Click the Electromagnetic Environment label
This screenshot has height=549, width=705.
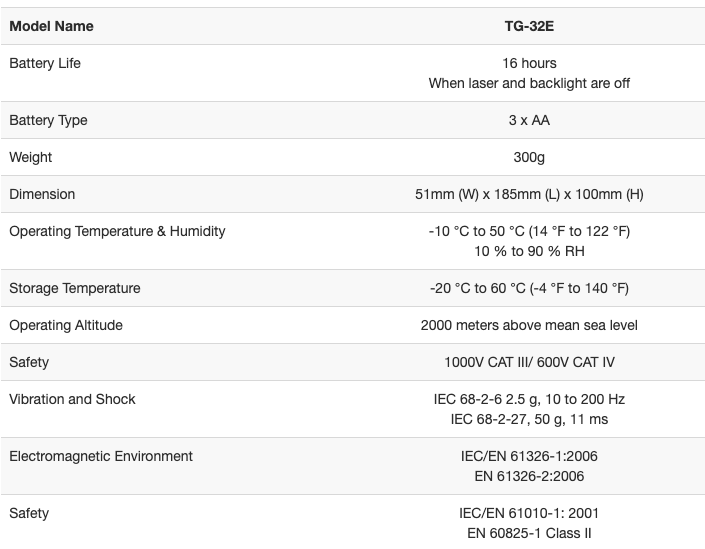[101, 456]
